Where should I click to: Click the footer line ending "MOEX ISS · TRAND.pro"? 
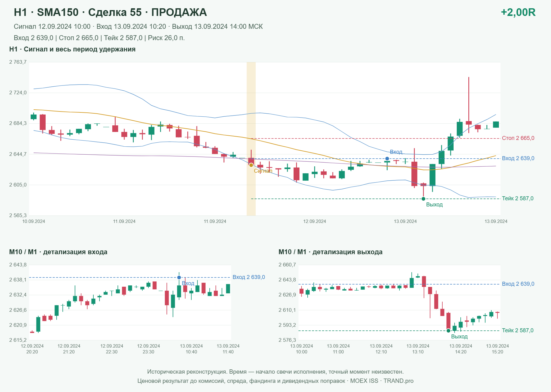click(275, 381)
